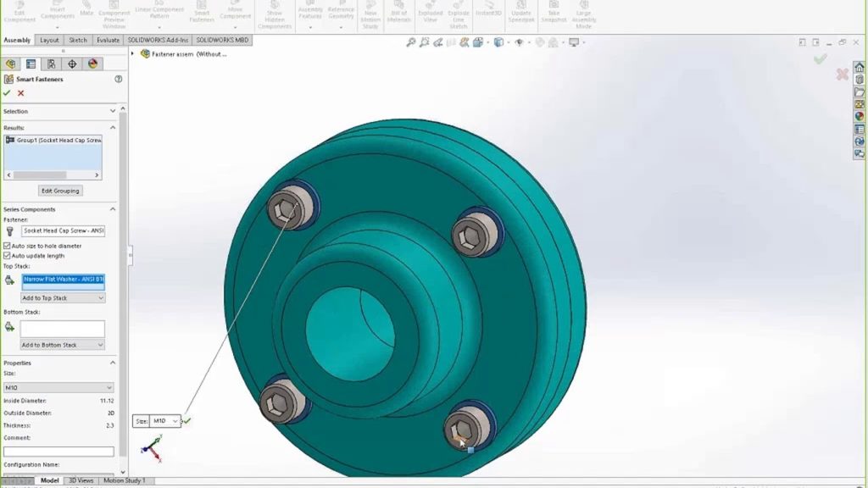Open View Palette icon in task pane
The height and width of the screenshot is (488, 868).
pyautogui.click(x=860, y=104)
